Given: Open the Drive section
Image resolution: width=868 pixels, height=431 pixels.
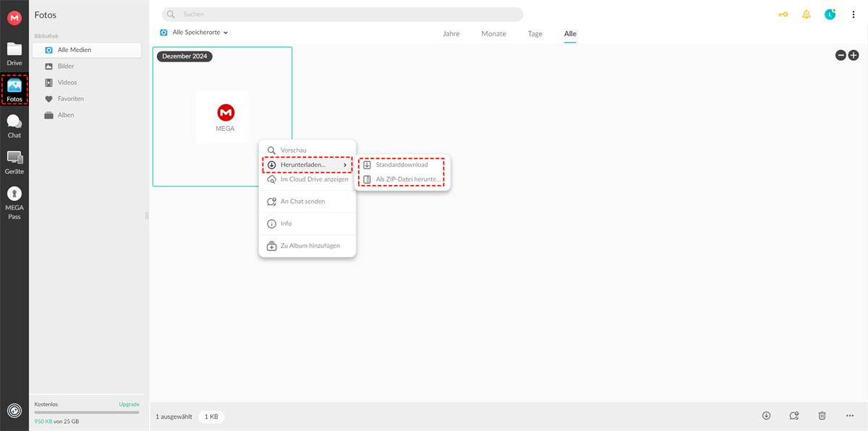Looking at the screenshot, I should [x=14, y=54].
